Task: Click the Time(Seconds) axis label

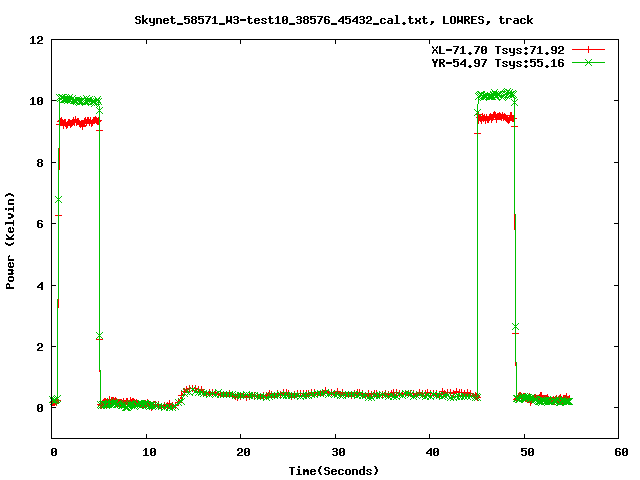Action: [333, 471]
